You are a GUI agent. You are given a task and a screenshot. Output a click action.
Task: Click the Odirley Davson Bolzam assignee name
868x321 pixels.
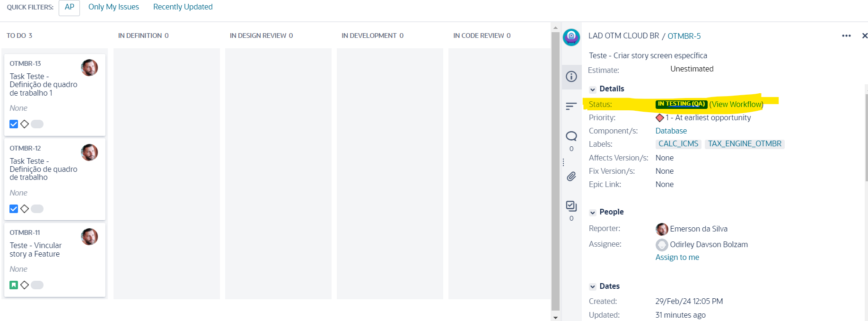point(709,245)
